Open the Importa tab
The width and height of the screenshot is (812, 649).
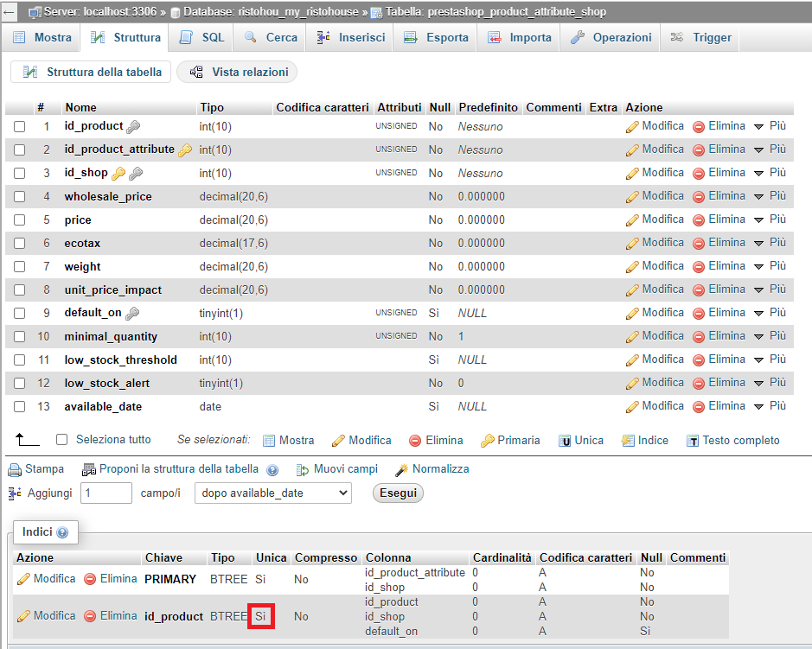point(518,38)
